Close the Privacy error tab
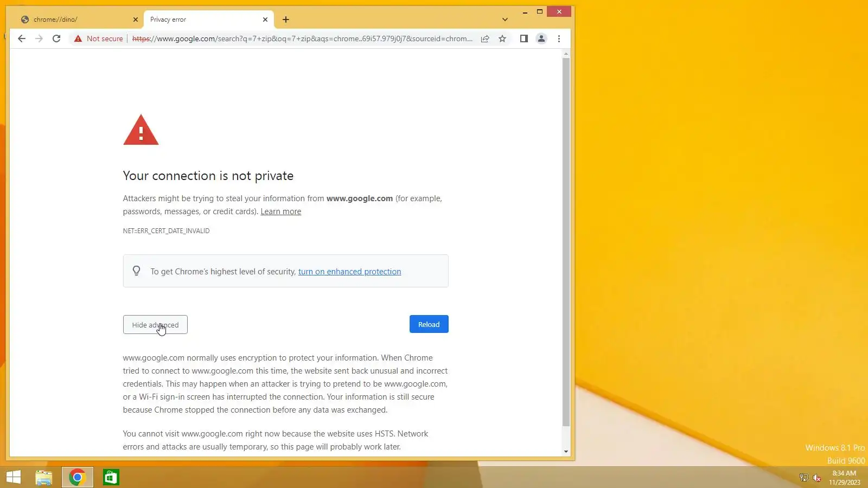The height and width of the screenshot is (488, 868). tap(265, 20)
